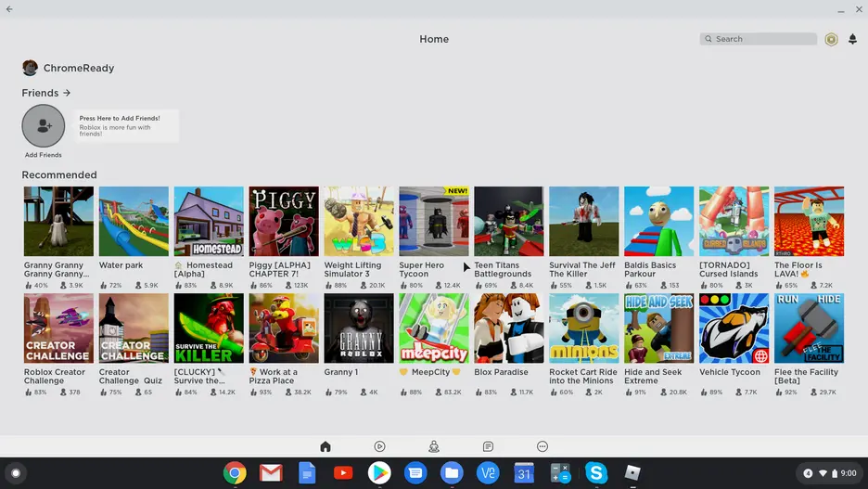
Task: Open Rocket Cart Ride into the Minions thumbnail
Action: pyautogui.click(x=584, y=328)
